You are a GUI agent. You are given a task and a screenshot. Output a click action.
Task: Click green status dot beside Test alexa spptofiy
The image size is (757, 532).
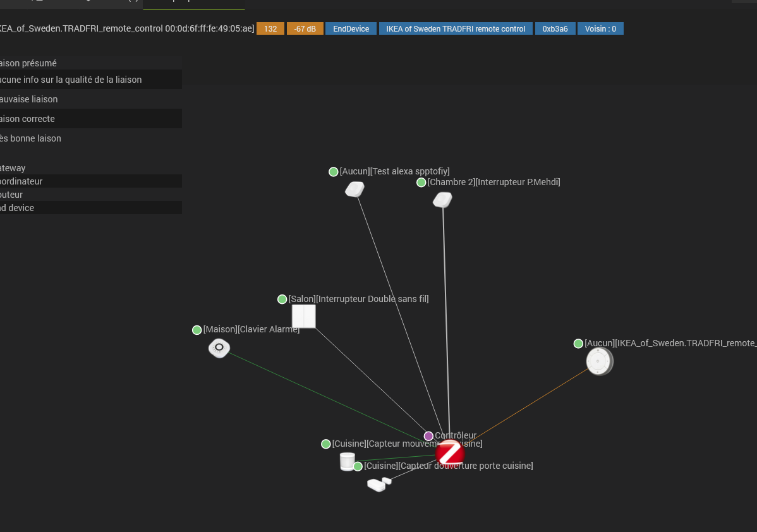click(333, 172)
